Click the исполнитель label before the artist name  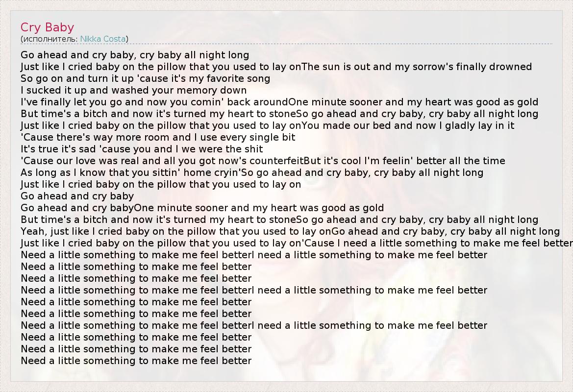coord(50,39)
